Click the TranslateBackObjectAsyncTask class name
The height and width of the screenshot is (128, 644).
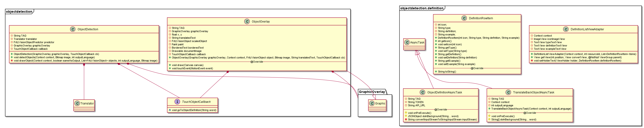pyautogui.click(x=534, y=92)
